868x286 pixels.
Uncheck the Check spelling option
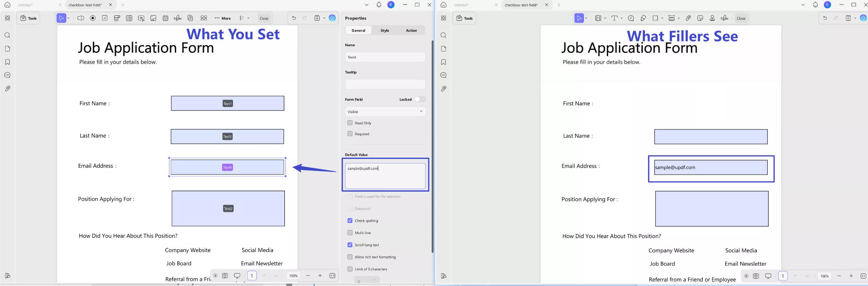tap(350, 220)
